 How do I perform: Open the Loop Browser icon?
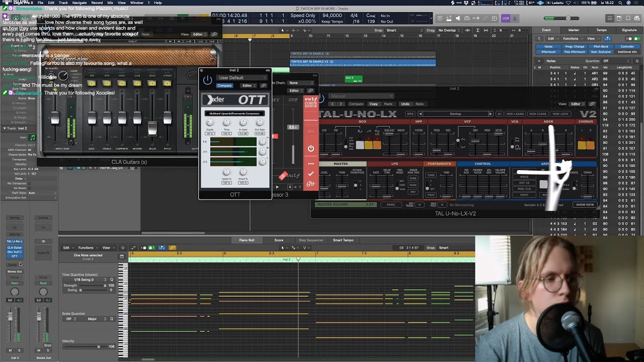628,19
